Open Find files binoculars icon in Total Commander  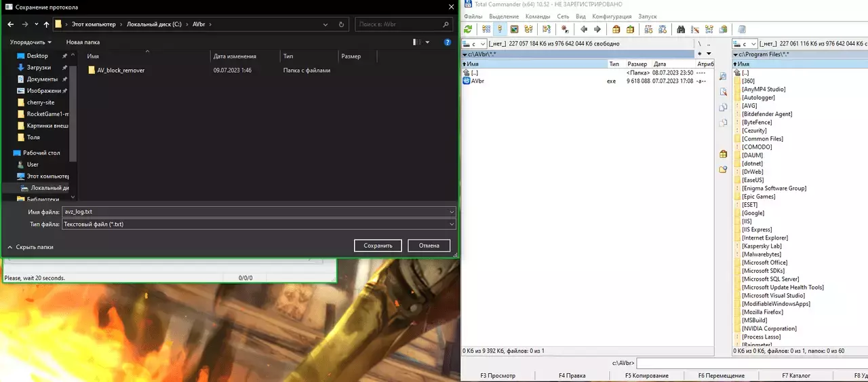681,29
